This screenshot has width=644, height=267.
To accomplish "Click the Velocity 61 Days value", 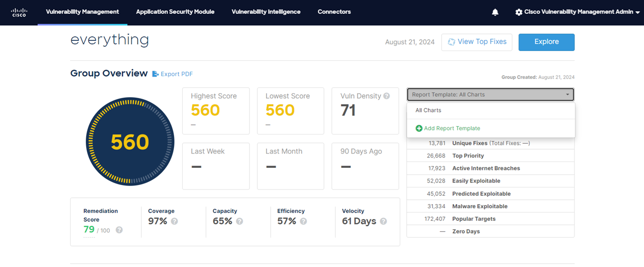I will [x=359, y=221].
